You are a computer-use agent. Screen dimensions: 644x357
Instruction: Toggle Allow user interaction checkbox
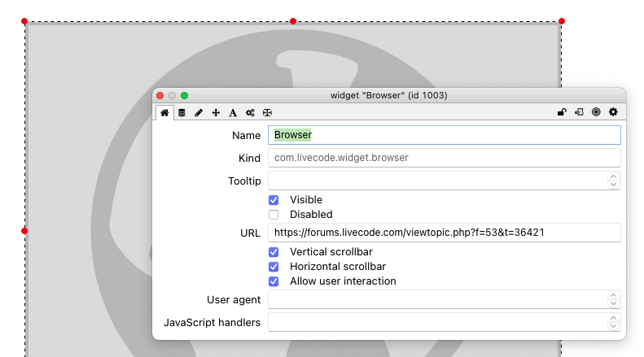point(274,281)
